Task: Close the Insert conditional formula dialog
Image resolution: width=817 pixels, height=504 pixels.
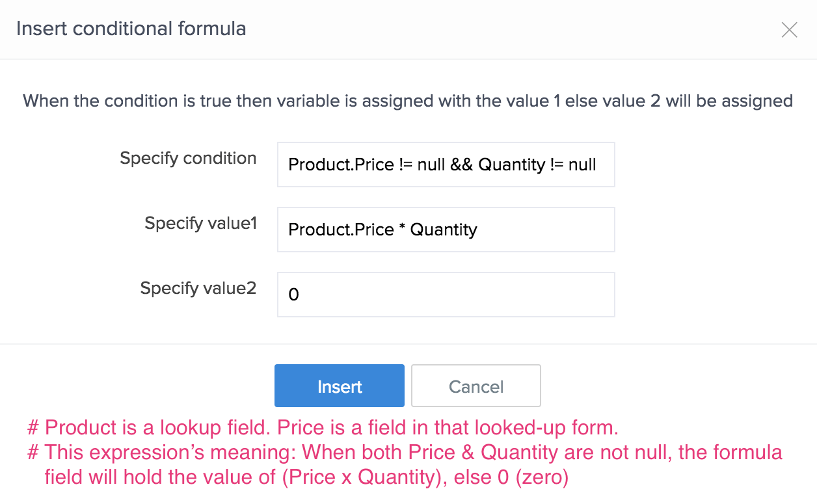Action: tap(789, 30)
